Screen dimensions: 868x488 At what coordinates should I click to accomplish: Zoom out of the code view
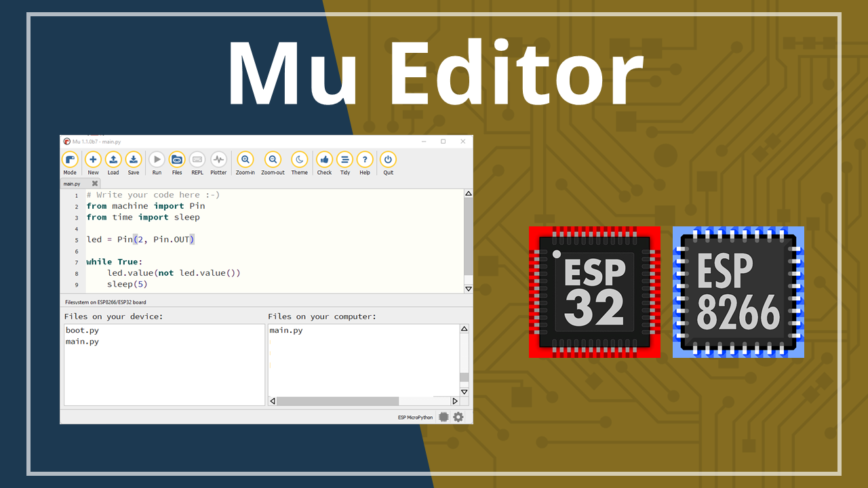coord(273,161)
